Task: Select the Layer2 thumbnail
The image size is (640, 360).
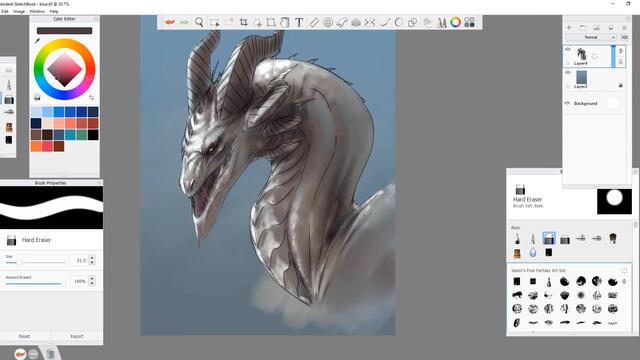Action: pyautogui.click(x=581, y=77)
